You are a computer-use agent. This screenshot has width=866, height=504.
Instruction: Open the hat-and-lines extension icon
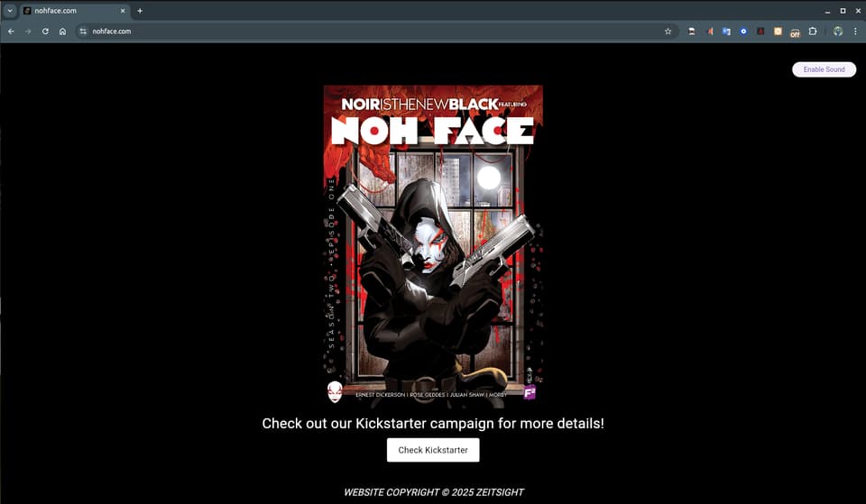692,32
